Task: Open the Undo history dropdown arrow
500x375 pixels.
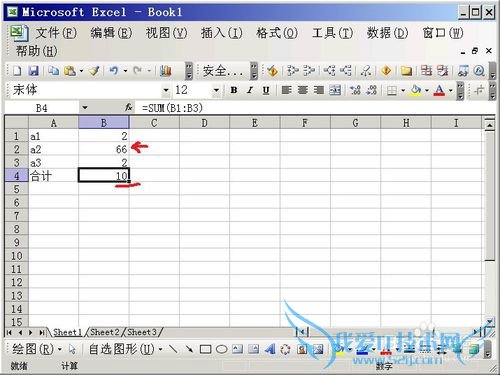Action: pyautogui.click(x=125, y=71)
